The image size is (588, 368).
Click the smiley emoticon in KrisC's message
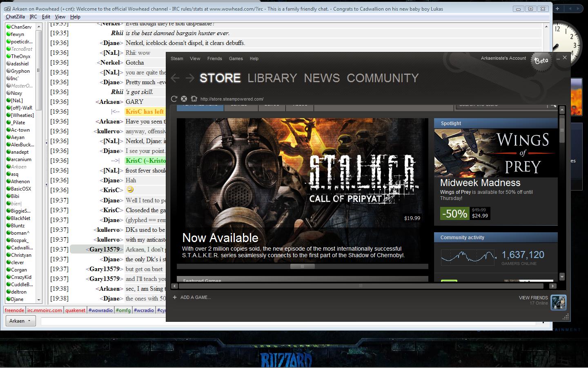130,190
